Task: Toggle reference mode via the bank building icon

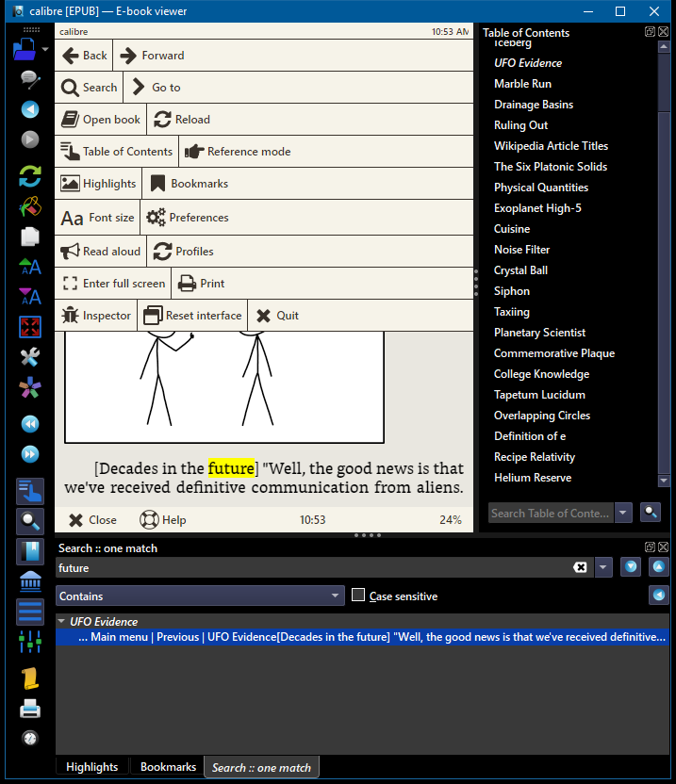Action: pyautogui.click(x=30, y=581)
